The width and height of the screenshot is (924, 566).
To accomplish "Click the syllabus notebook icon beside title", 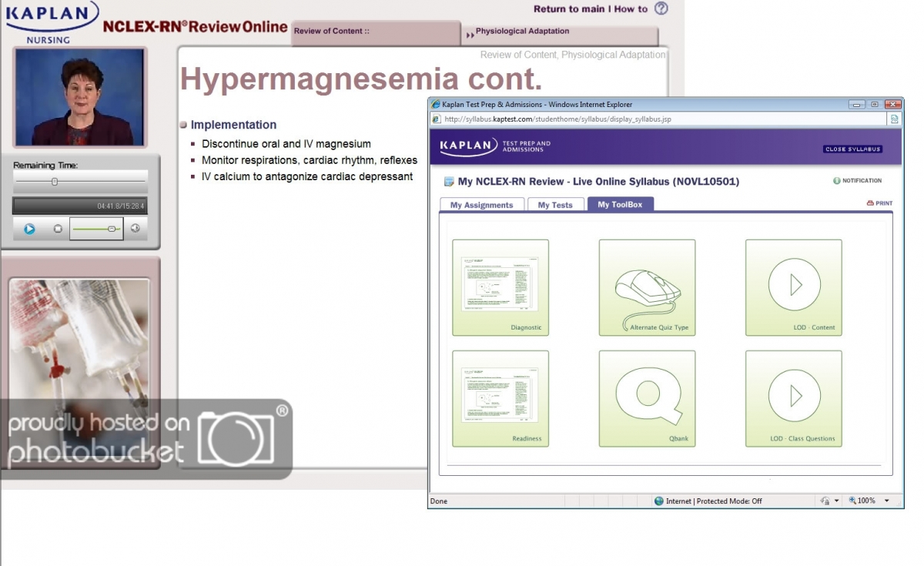I will (x=450, y=182).
